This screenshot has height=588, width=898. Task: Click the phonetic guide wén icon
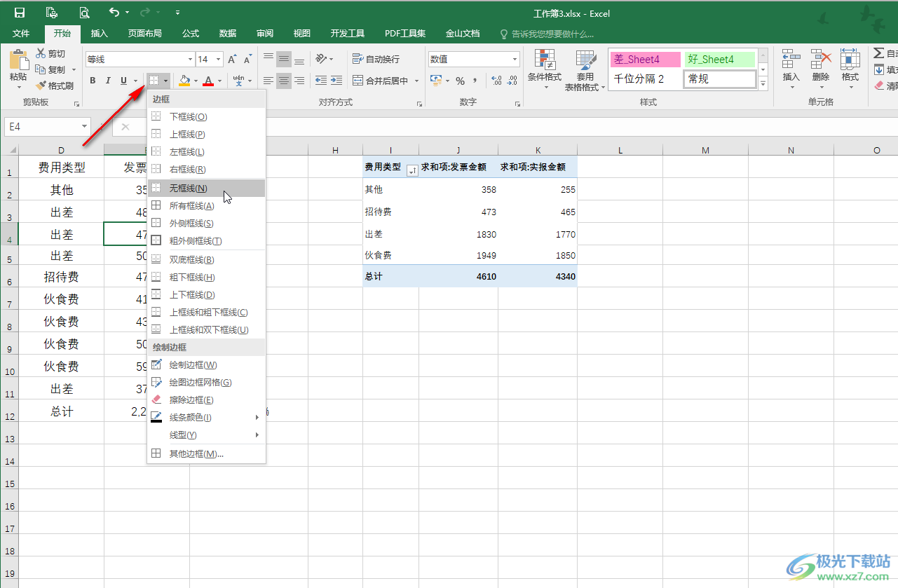238,81
